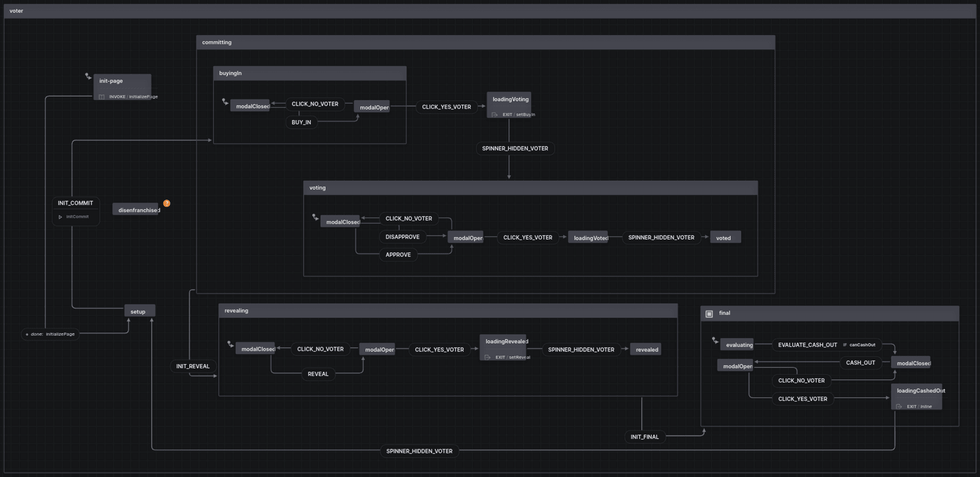
Task: Click the final-state icon beside final
Action: (x=709, y=314)
